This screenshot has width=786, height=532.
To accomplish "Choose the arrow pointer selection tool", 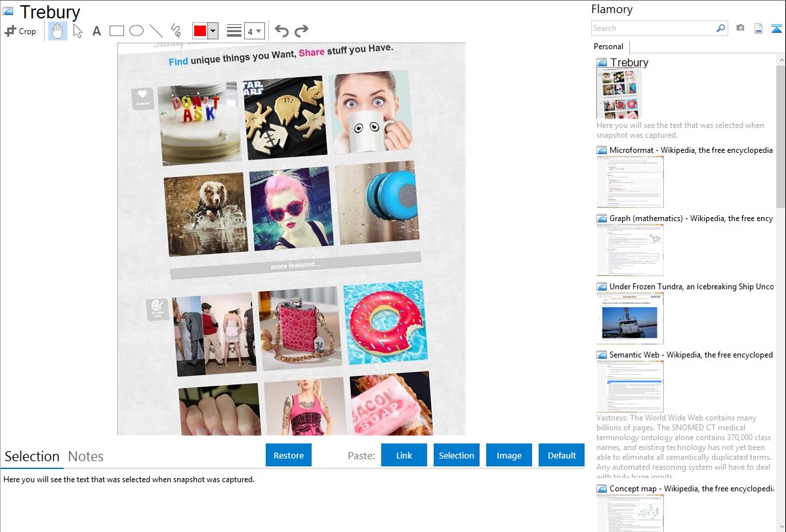I will pos(77,31).
